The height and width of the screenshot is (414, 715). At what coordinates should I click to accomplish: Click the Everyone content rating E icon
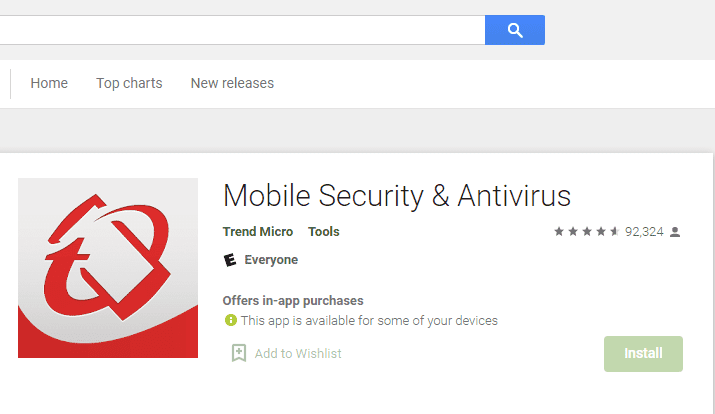[230, 260]
